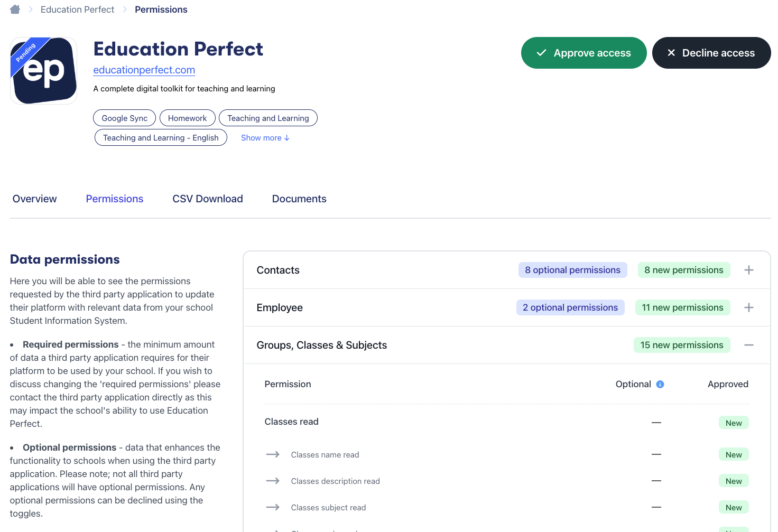Select Teaching and Learning - English tag

coord(161,138)
